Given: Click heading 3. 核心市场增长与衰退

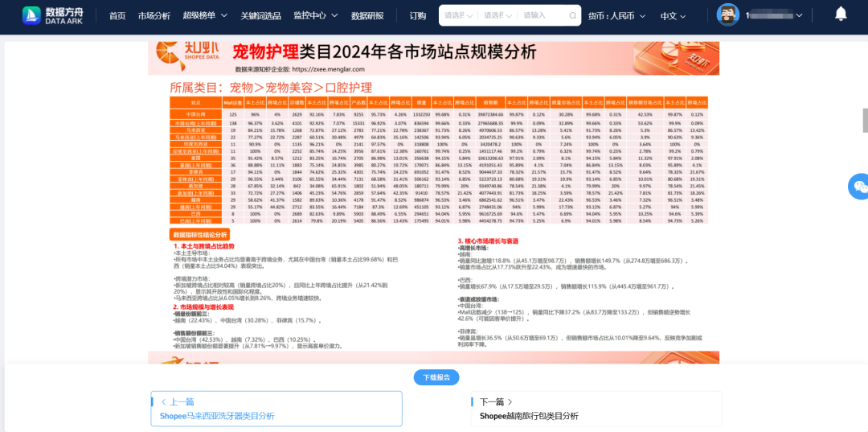Looking at the screenshot, I should point(488,241).
